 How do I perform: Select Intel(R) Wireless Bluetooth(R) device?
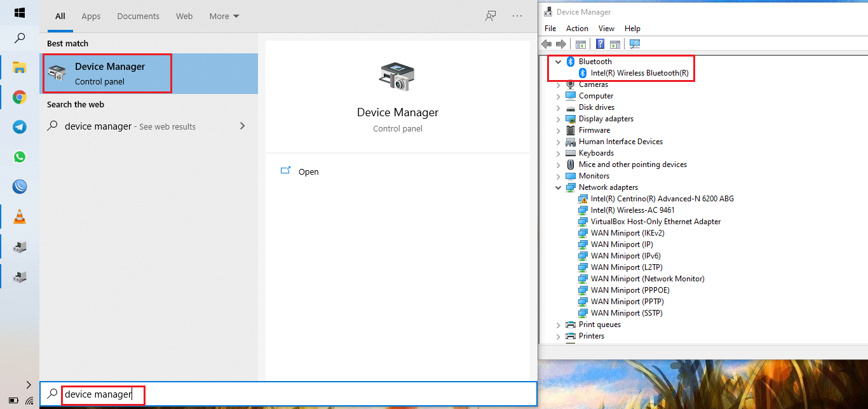click(639, 73)
